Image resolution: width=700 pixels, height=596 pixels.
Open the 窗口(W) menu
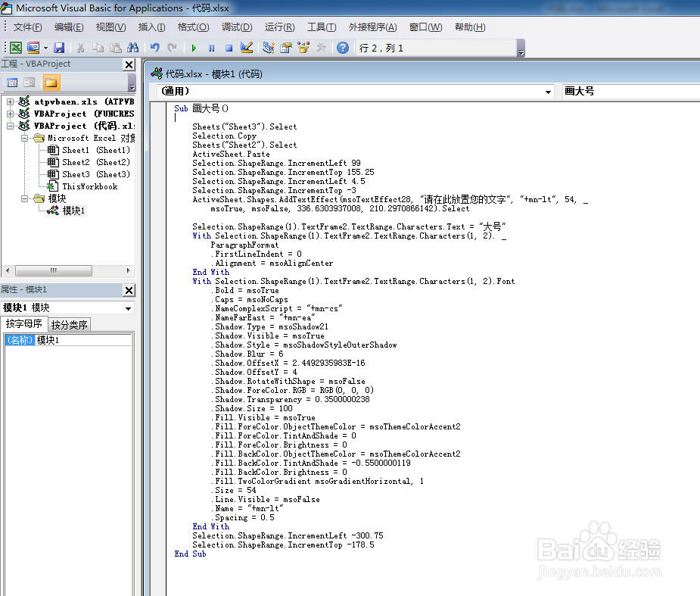coord(426,27)
